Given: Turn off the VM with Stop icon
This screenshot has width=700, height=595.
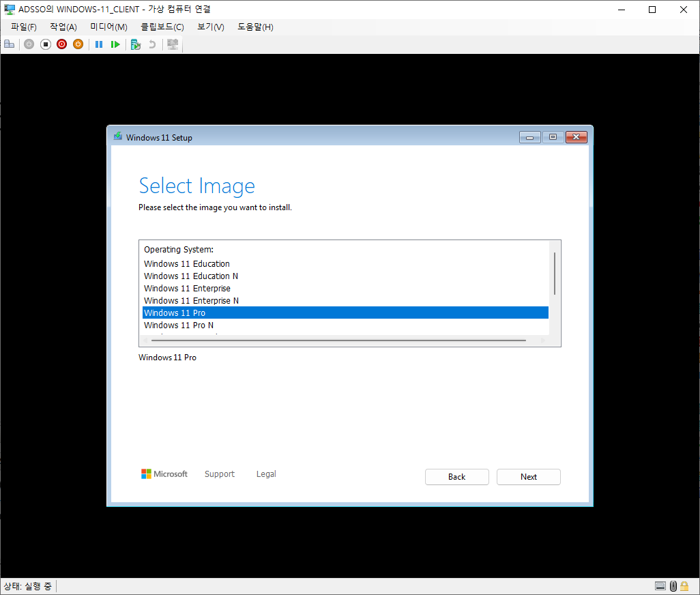Looking at the screenshot, I should click(x=46, y=44).
